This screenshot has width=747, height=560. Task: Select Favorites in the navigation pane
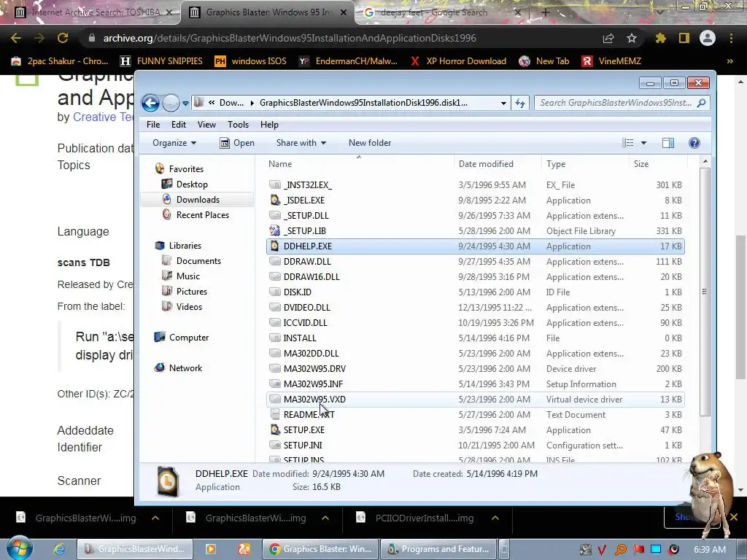(x=186, y=169)
